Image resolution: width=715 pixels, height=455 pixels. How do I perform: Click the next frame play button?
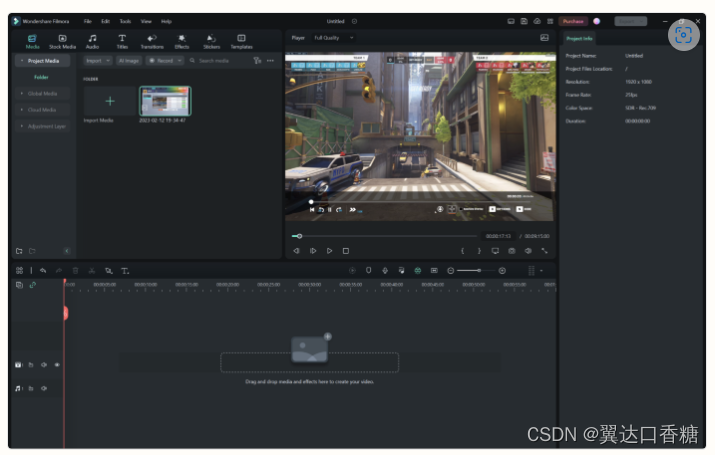click(313, 251)
